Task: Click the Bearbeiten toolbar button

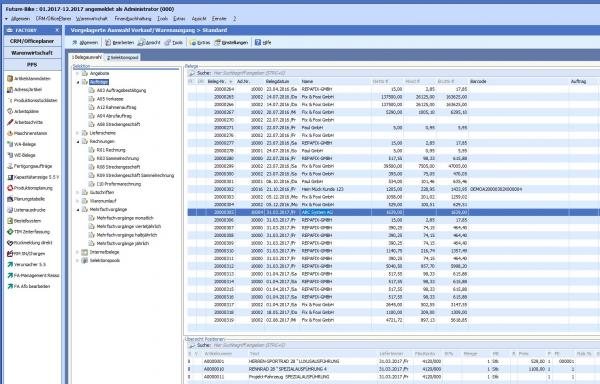Action: pyautogui.click(x=119, y=42)
